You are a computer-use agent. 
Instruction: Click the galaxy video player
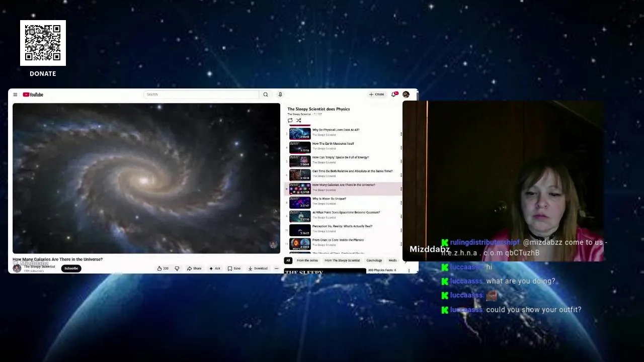(146, 178)
